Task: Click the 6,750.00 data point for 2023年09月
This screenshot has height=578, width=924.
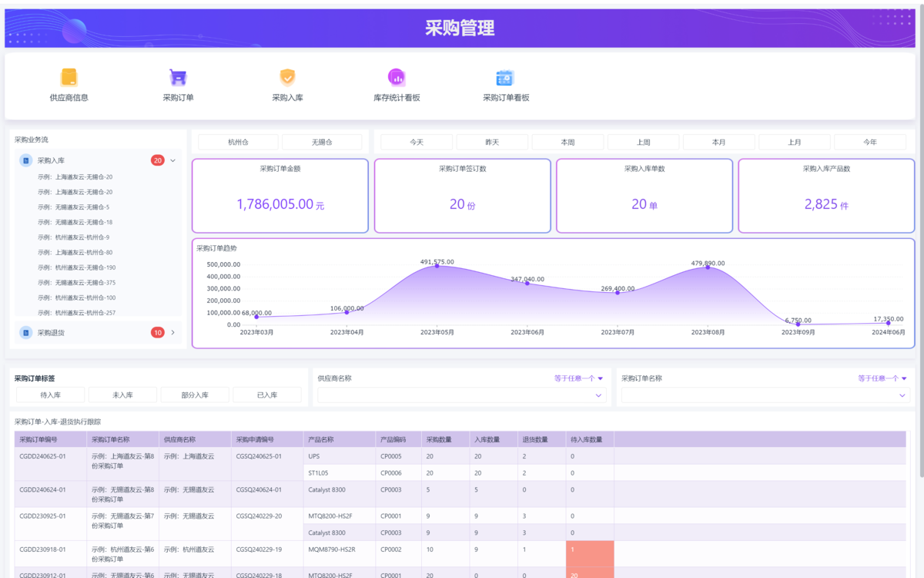Action: (x=797, y=324)
